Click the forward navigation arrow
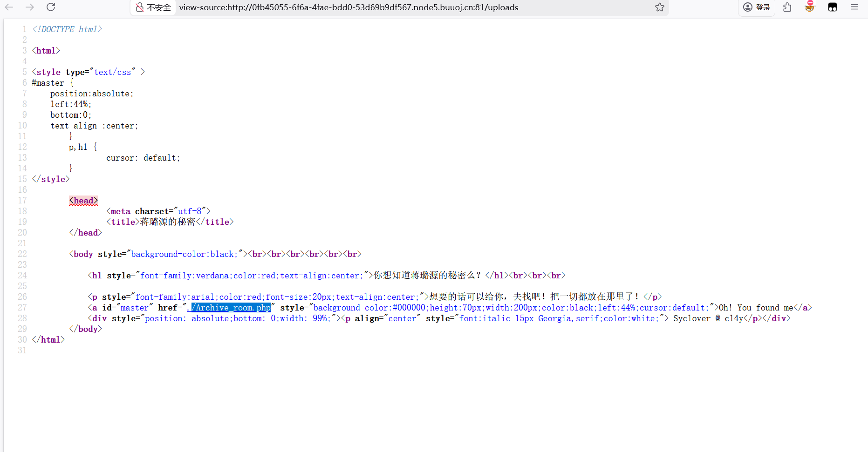868x452 pixels. [x=30, y=7]
